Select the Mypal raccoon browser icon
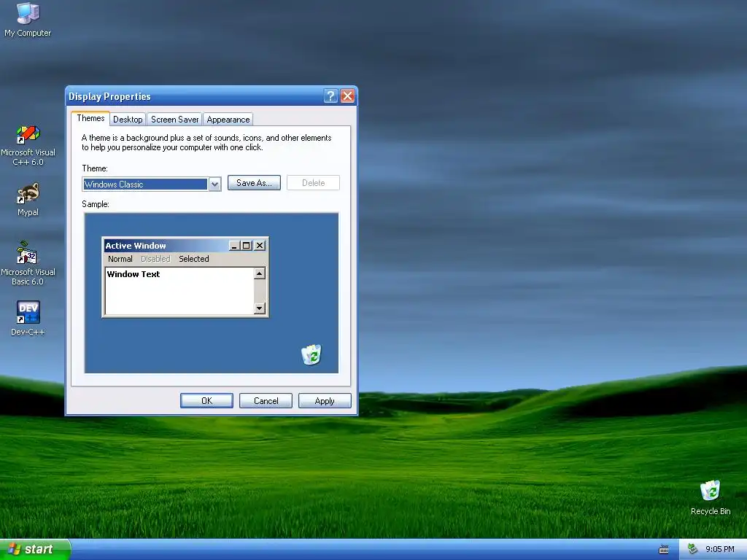Screen dimensions: 747x560 point(28,200)
